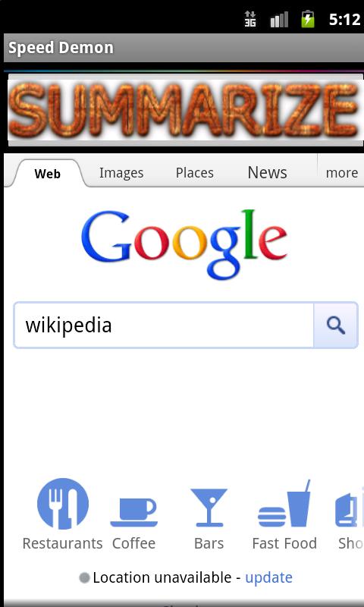Tap the battery charging status icon
Image resolution: width=364 pixels, height=607 pixels.
pyautogui.click(x=308, y=18)
